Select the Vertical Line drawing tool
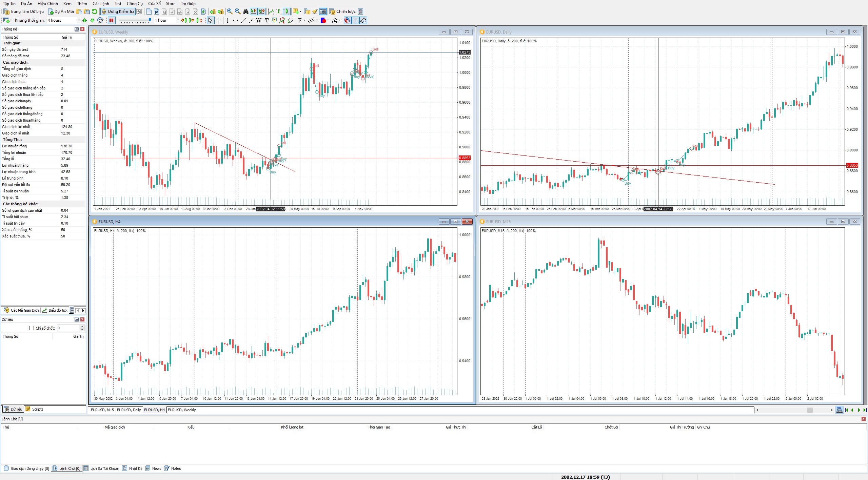The width and height of the screenshot is (868, 480). coord(228,20)
